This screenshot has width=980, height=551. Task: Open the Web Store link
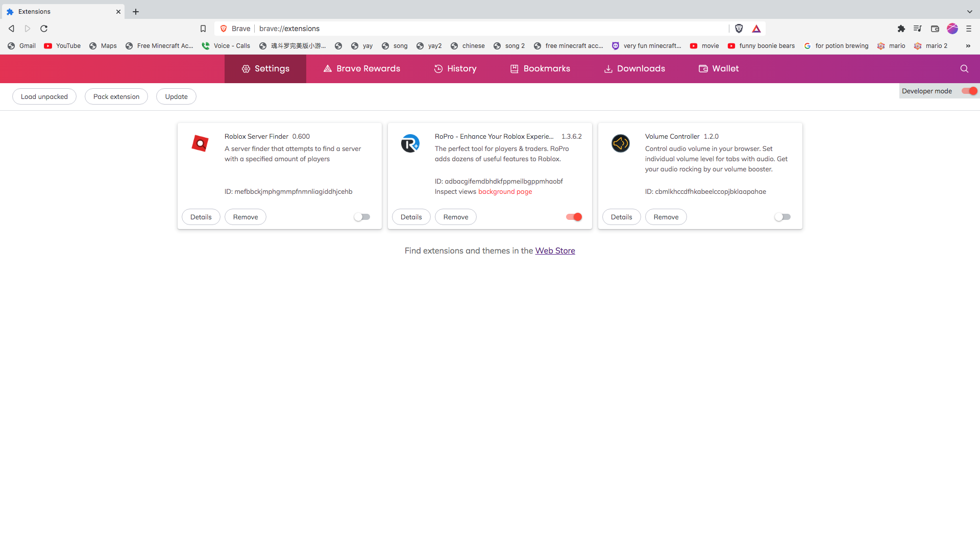pyautogui.click(x=555, y=251)
